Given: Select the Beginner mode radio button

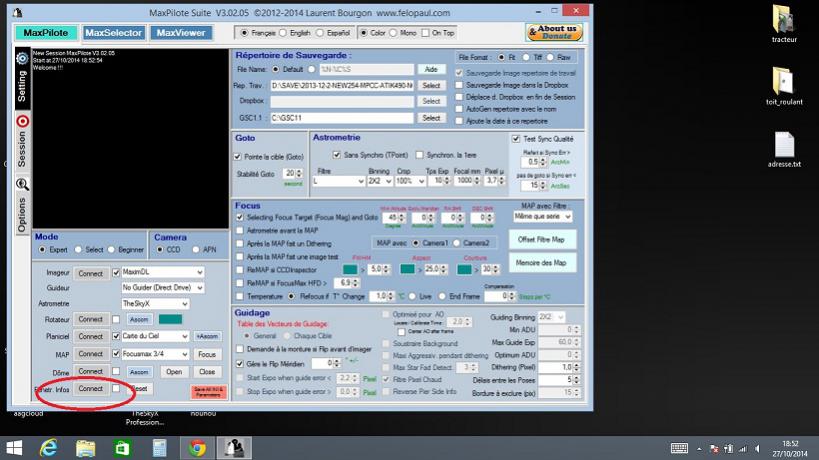Looking at the screenshot, I should [111, 250].
